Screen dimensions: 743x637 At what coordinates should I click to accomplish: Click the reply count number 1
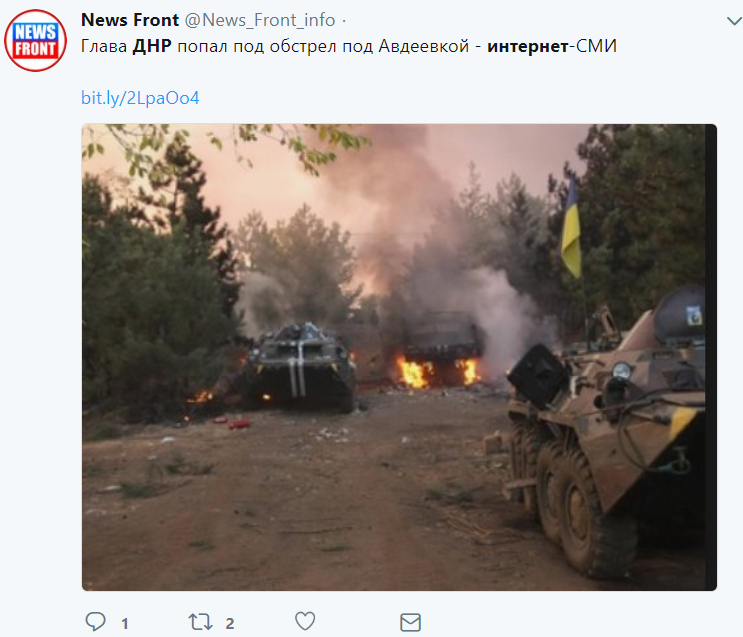tap(125, 623)
